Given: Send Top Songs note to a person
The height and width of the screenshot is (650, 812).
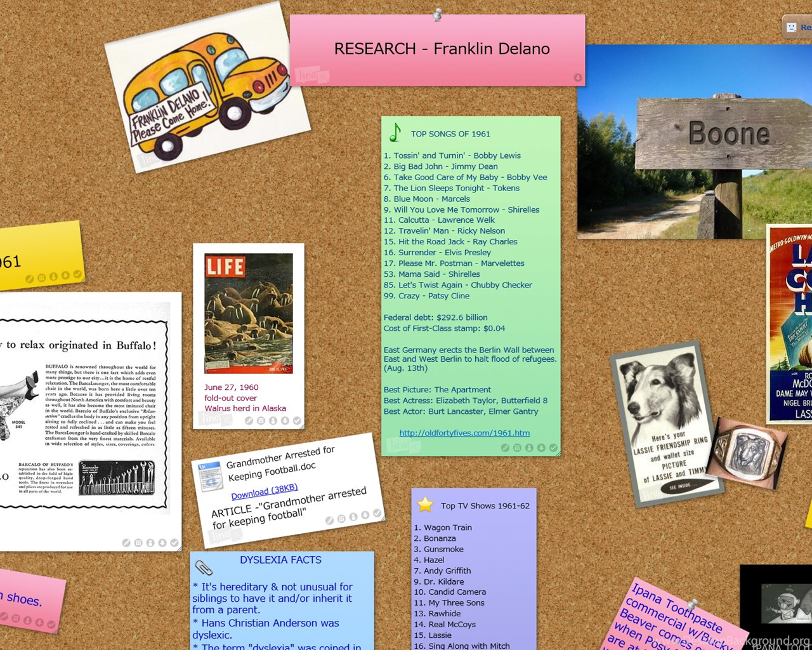Looking at the screenshot, I should (529, 448).
